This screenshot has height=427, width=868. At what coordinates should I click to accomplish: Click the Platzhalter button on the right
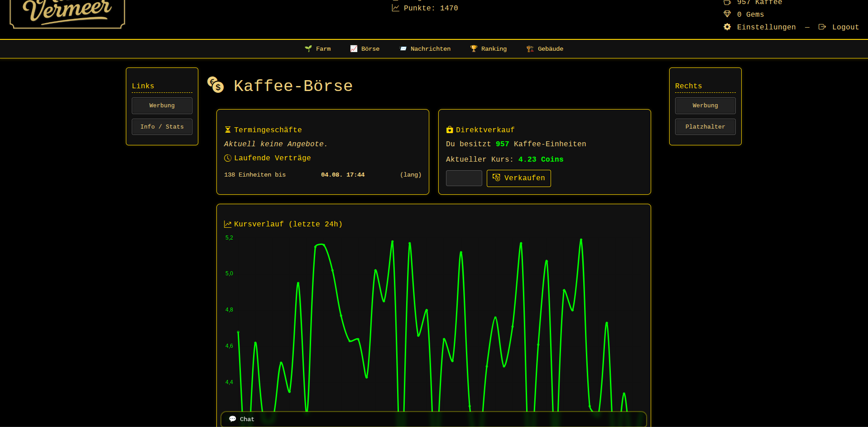tap(705, 127)
